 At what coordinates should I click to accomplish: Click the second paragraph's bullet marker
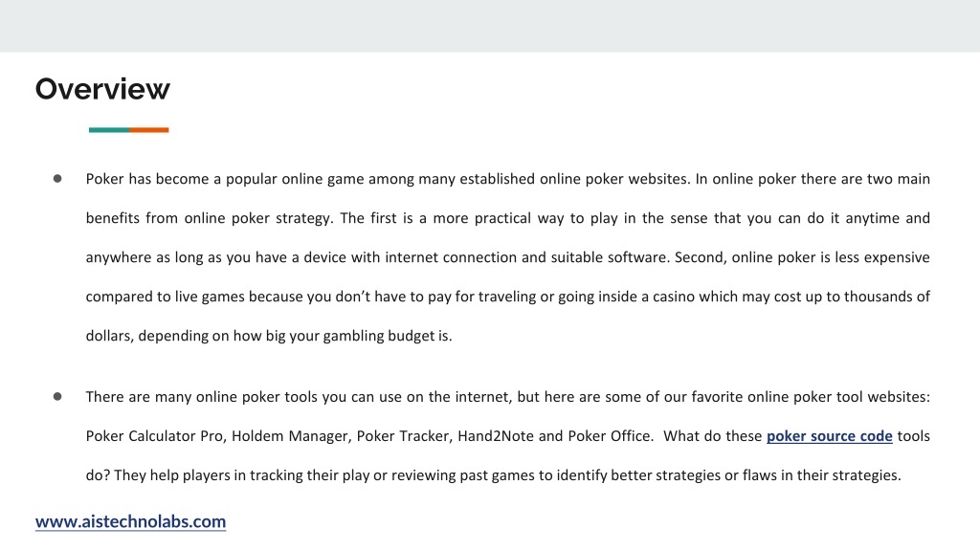click(57, 397)
